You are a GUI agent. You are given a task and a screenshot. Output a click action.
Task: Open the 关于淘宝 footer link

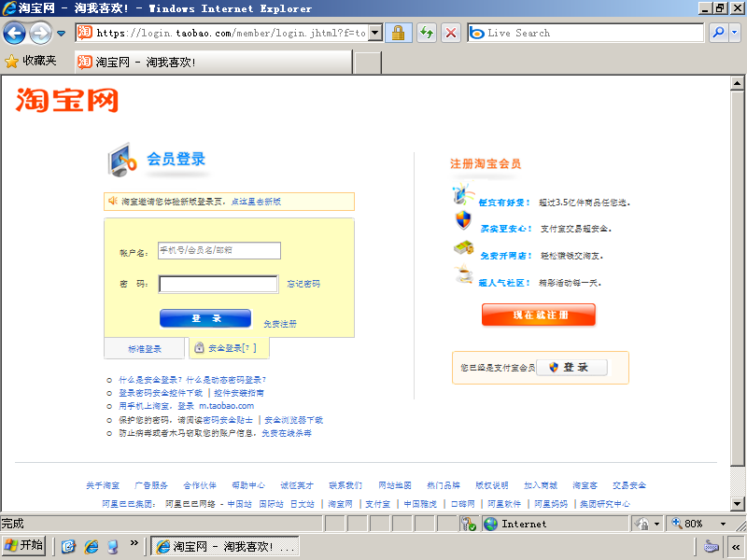click(103, 485)
